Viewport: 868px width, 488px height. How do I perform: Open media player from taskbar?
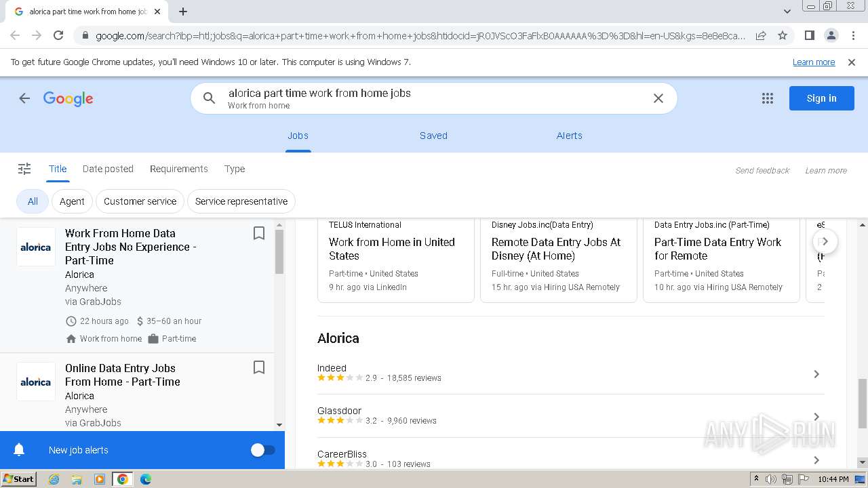coord(100,479)
